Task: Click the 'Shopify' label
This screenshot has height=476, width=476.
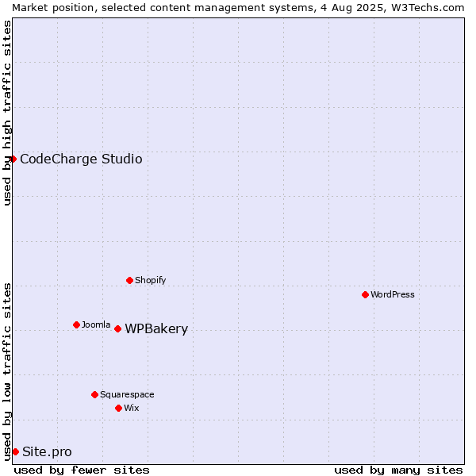Action: coord(150,280)
